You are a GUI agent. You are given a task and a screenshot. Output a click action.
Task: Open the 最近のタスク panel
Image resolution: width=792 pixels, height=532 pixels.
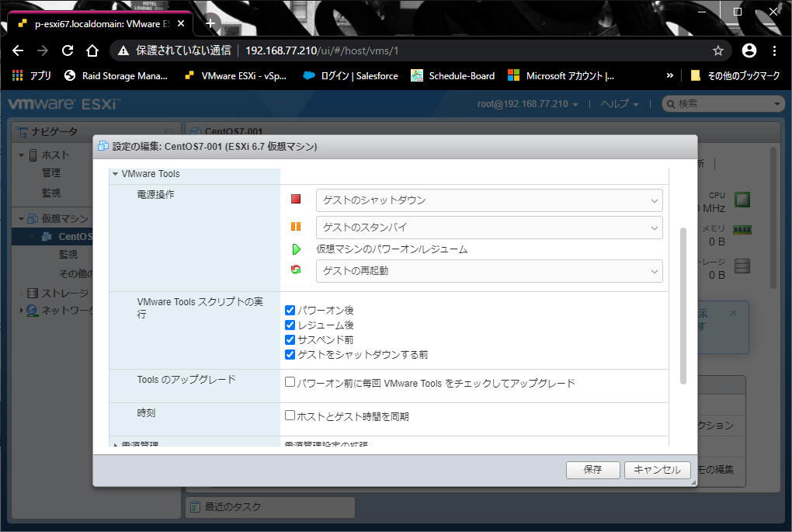(270, 506)
